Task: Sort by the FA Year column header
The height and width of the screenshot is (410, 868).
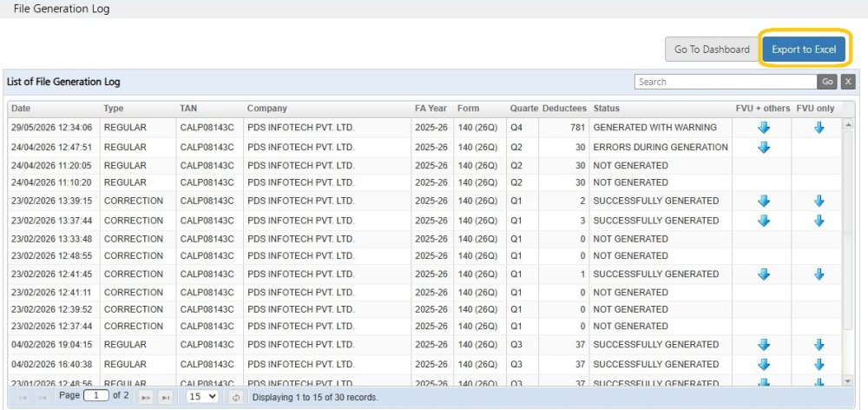Action: click(x=431, y=109)
